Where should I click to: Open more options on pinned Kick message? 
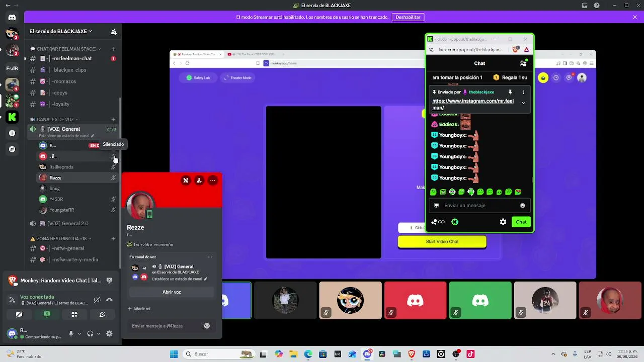[523, 92]
